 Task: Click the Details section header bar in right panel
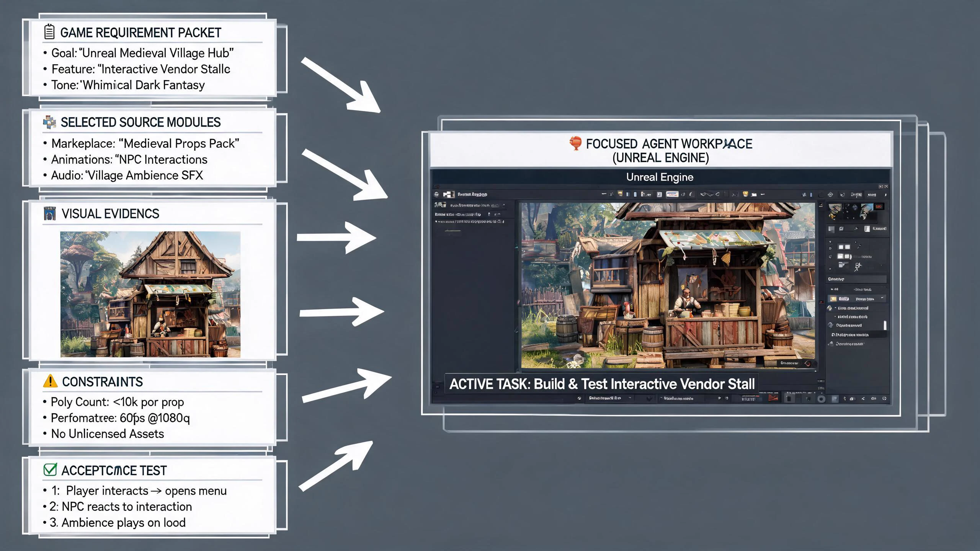[856, 279]
